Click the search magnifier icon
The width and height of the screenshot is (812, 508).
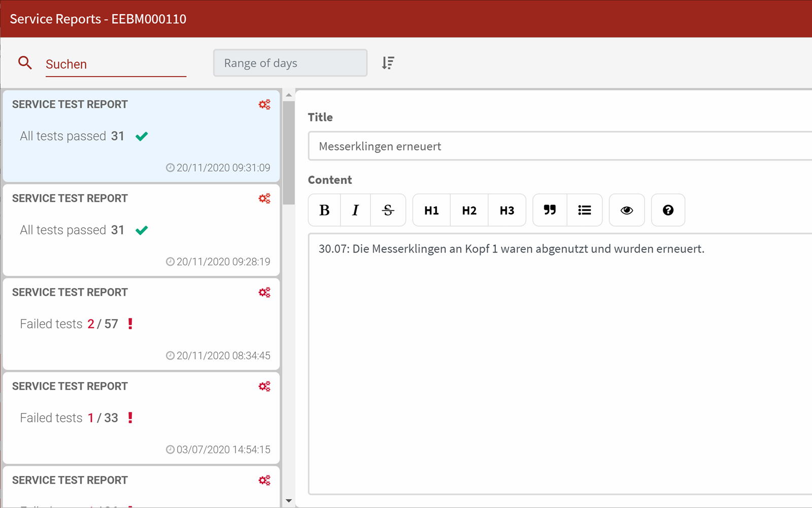[x=25, y=63]
